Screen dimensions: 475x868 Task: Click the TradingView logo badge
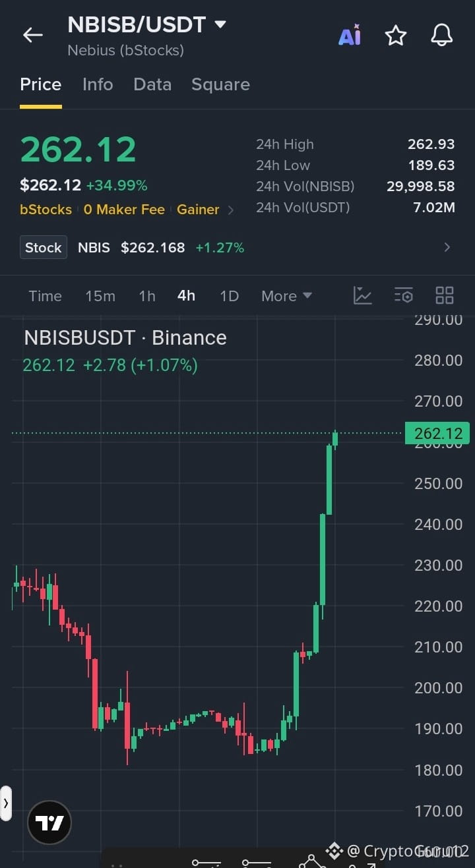[x=49, y=823]
